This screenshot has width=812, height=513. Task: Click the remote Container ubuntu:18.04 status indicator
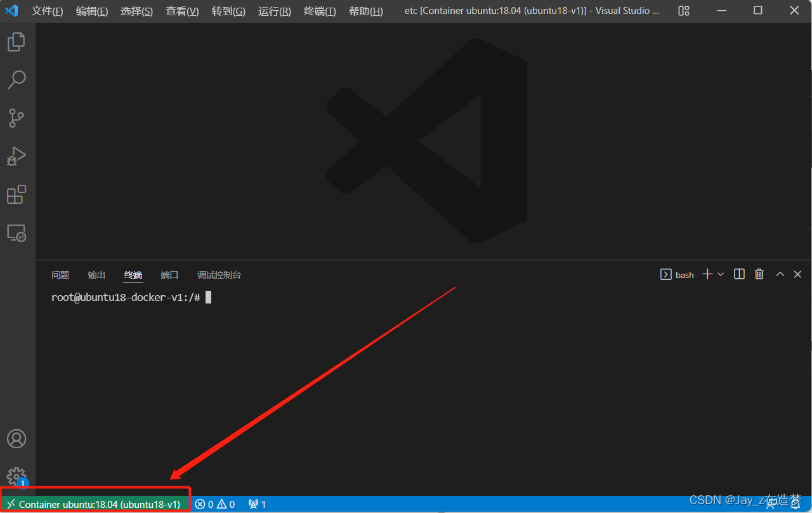[x=94, y=504]
